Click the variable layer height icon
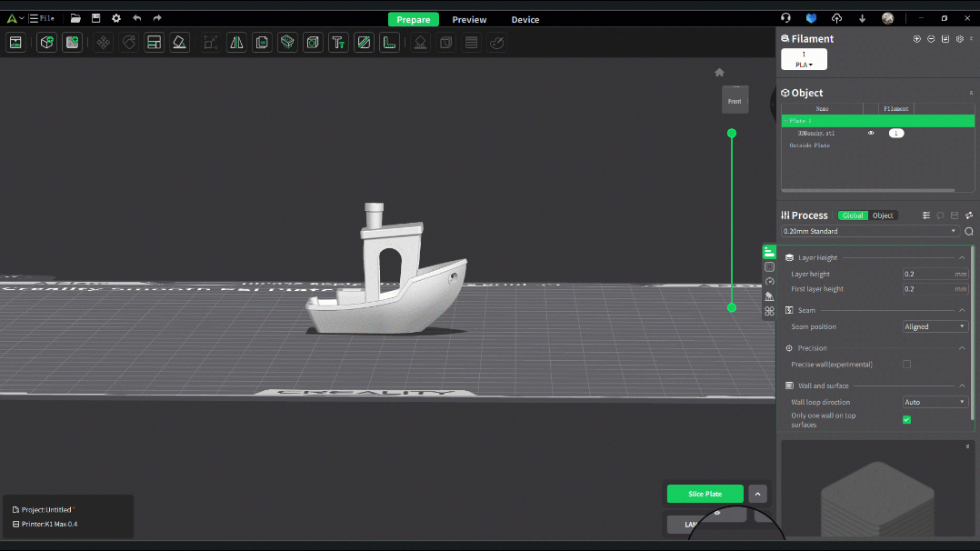 pyautogui.click(x=471, y=43)
